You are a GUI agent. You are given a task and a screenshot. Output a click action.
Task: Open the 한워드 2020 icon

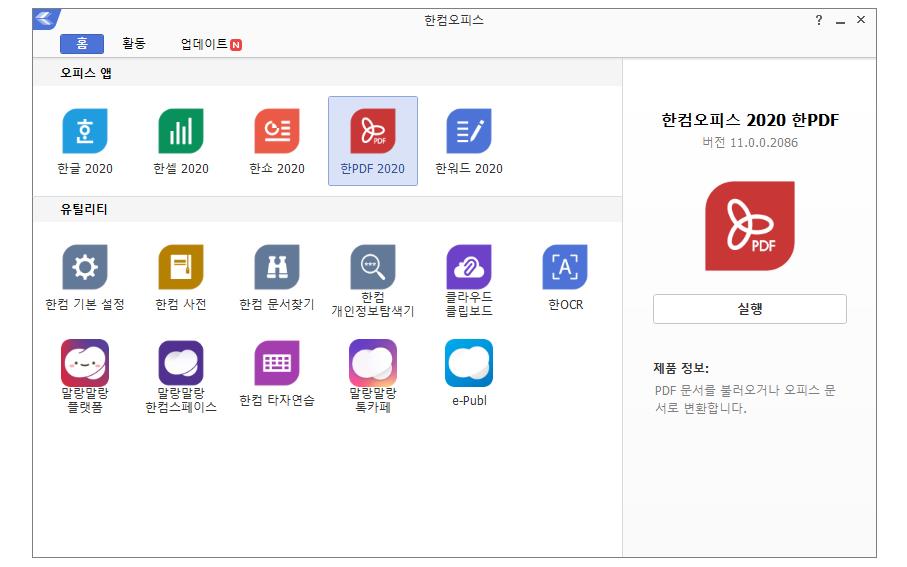point(469,131)
